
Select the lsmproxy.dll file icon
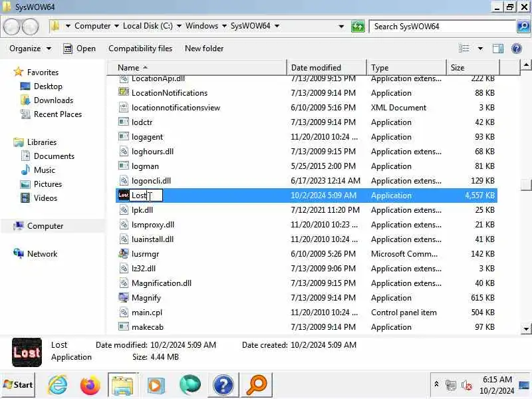point(124,224)
